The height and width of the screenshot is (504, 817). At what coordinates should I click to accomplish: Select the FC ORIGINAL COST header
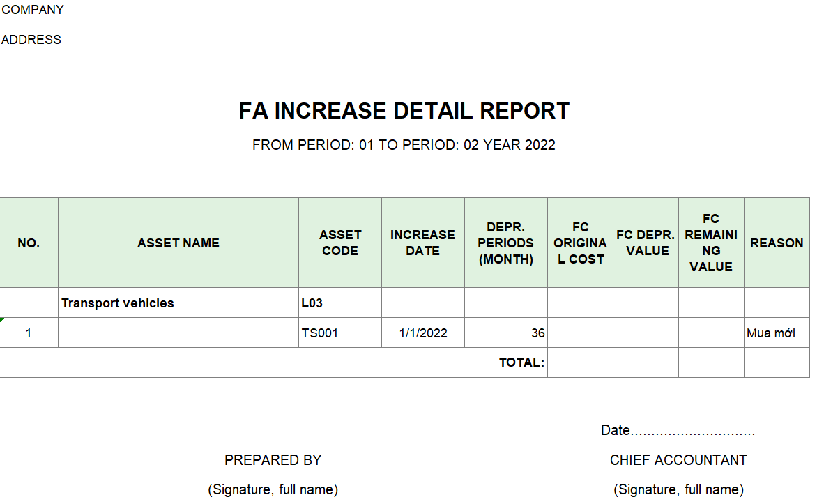(x=580, y=243)
